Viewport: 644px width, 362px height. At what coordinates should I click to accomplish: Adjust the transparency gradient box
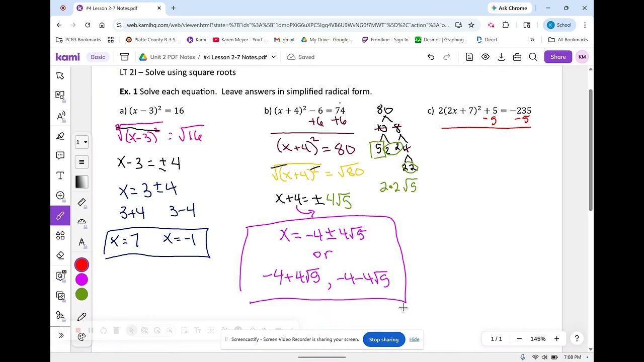coord(82,182)
